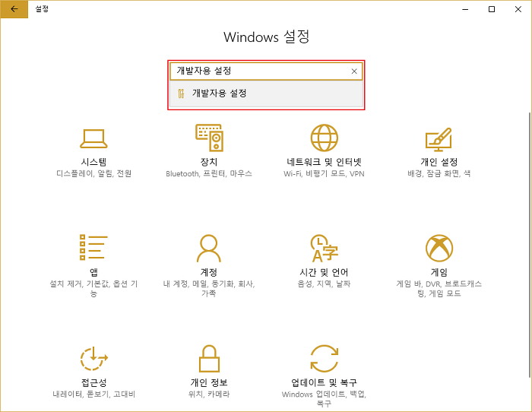Screen dimensions: 532x412
Task: Open the 시간 및 언어 icon
Action: coord(324,248)
